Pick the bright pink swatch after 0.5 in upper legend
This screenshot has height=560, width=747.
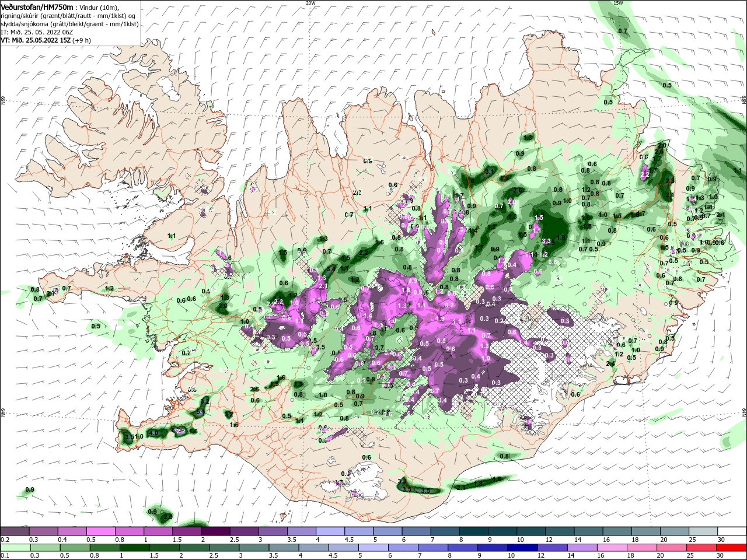(x=100, y=531)
